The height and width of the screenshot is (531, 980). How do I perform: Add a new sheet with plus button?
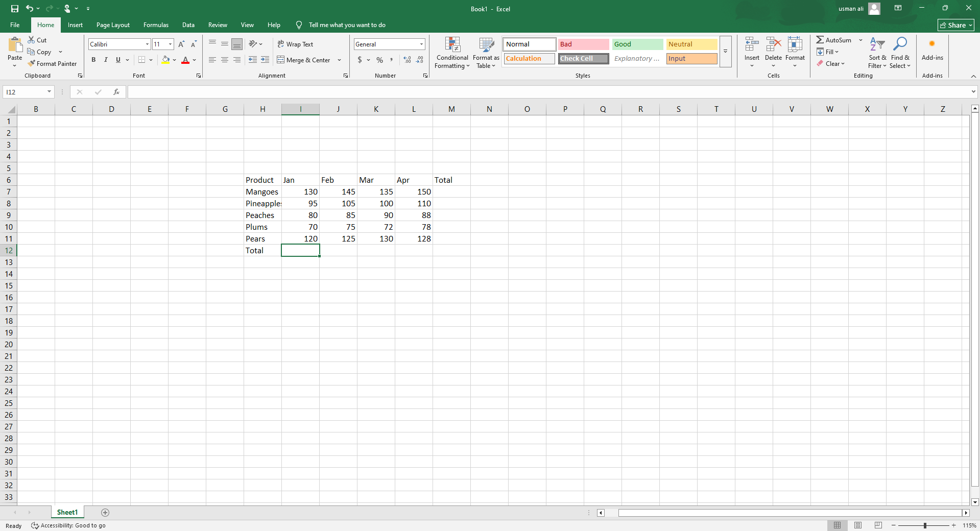pyautogui.click(x=105, y=513)
